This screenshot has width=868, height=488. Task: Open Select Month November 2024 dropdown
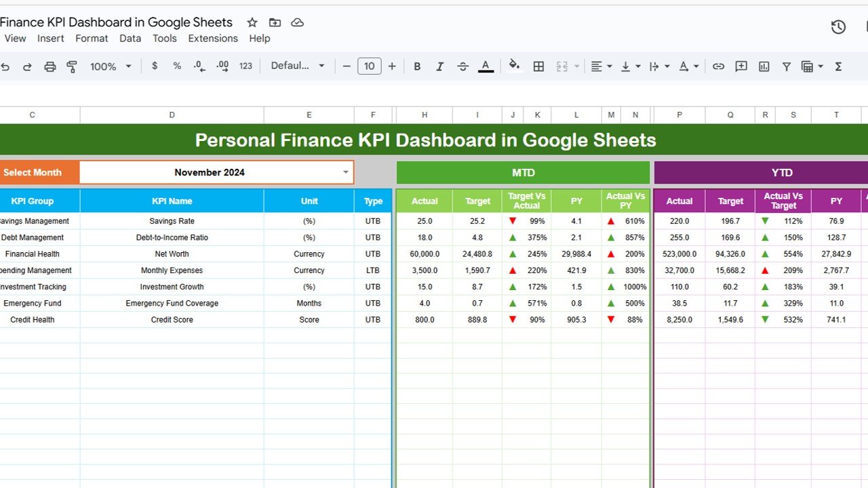tap(217, 172)
